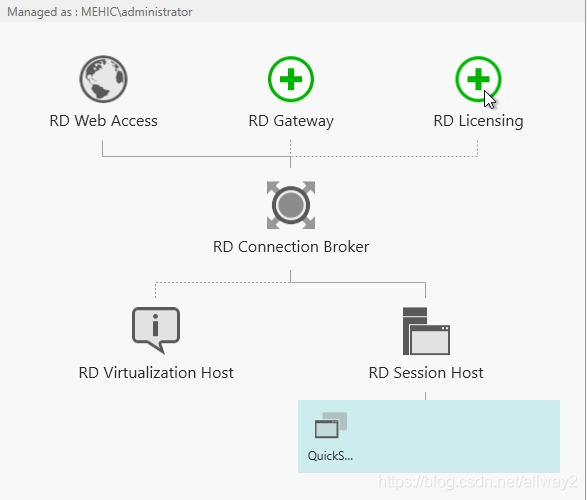Image resolution: width=587 pixels, height=500 pixels.
Task: Open the RD Virtualization Host info bubble icon
Action: (x=156, y=330)
